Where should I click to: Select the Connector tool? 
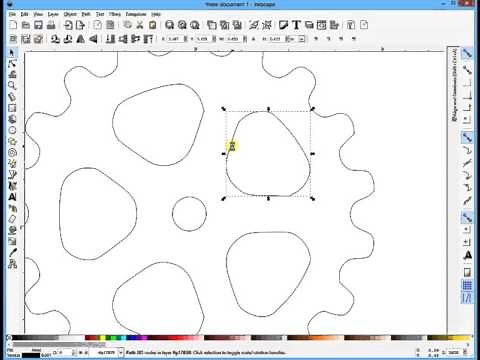click(12, 264)
